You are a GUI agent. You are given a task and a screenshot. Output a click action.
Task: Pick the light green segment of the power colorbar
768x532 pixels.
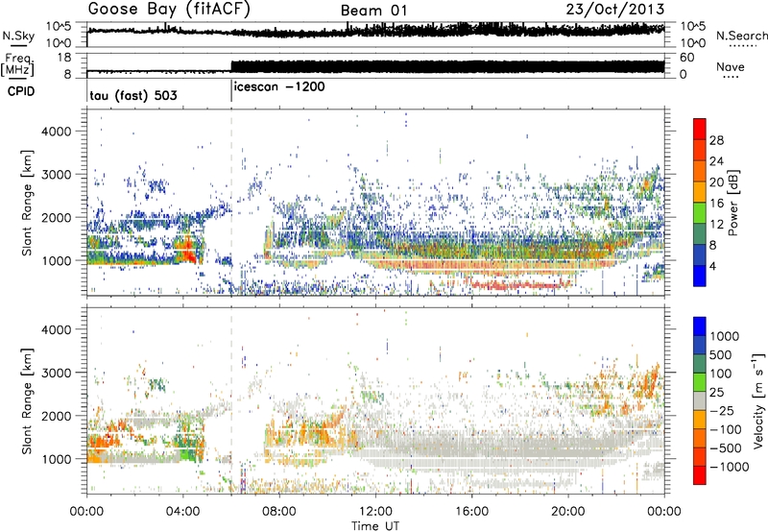[x=700, y=213]
